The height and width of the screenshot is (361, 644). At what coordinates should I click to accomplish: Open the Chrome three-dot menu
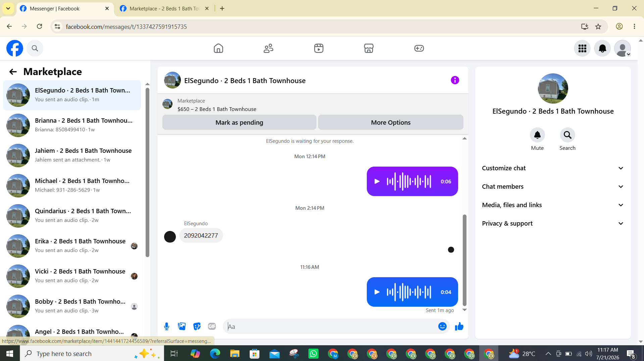[634, 26]
